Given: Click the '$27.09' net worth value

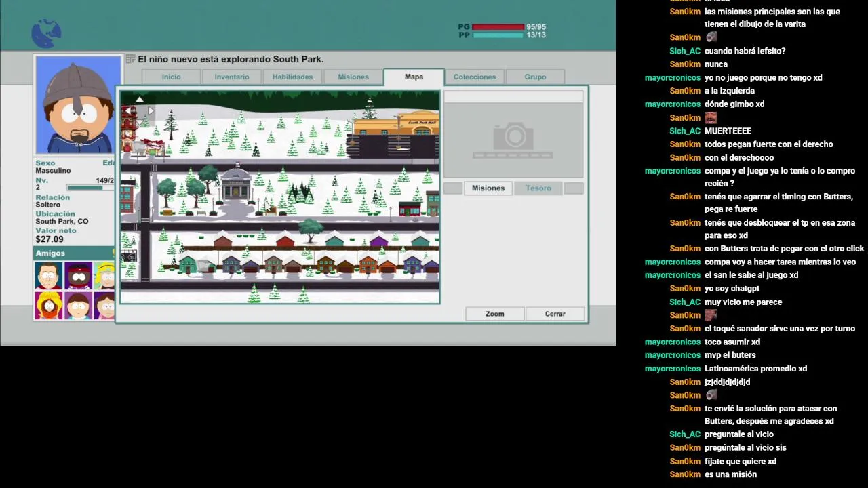Looking at the screenshot, I should (x=50, y=239).
